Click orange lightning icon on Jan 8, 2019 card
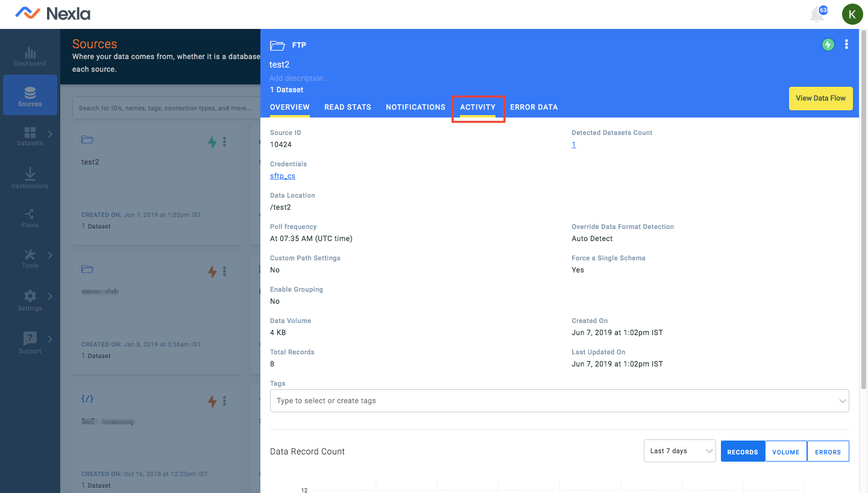 212,272
